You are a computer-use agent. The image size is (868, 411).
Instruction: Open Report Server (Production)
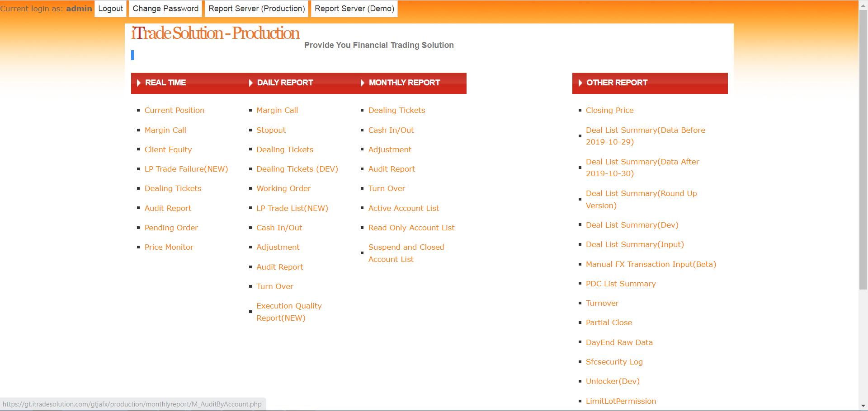(x=257, y=9)
